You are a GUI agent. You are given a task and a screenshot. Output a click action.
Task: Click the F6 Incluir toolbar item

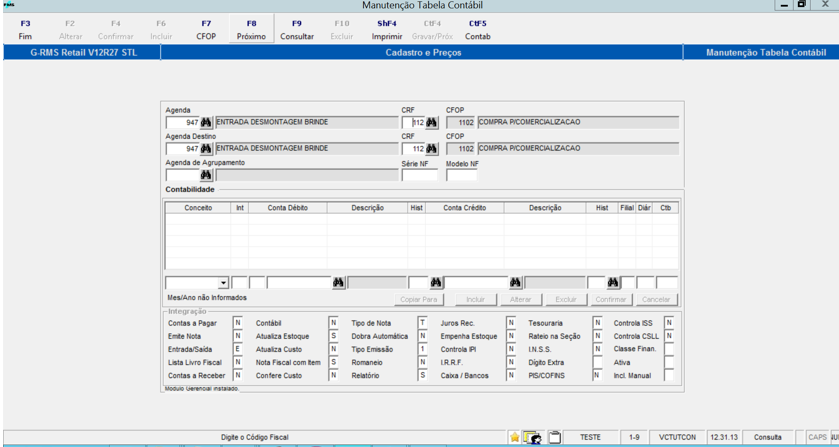tap(161, 30)
